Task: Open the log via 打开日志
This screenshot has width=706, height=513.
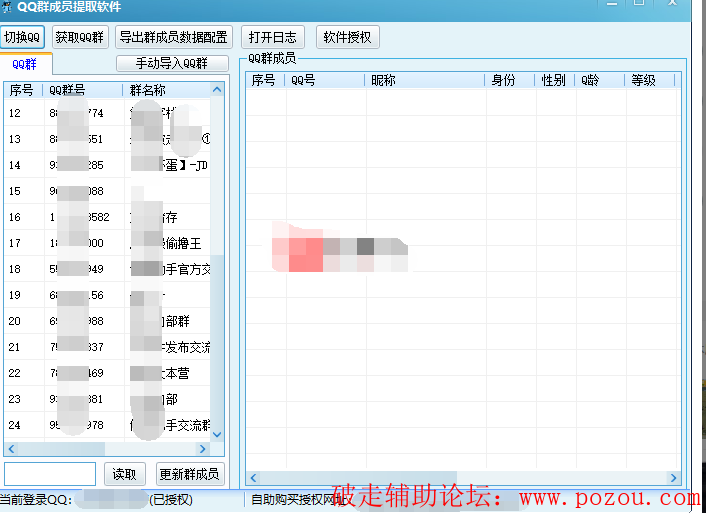Action: click(x=273, y=37)
